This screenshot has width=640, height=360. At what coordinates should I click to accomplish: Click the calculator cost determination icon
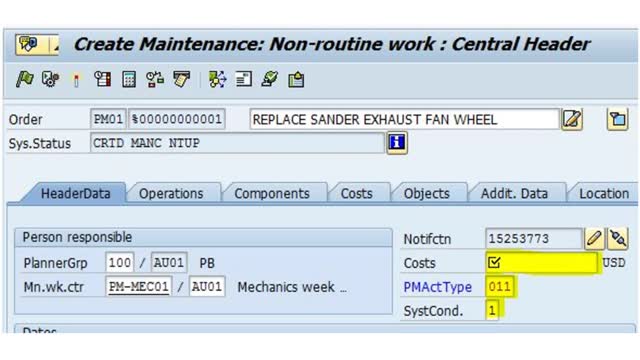coord(129,79)
